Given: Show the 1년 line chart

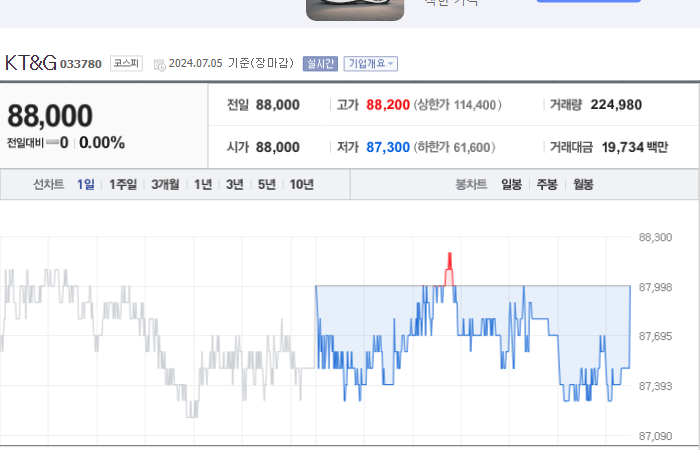Looking at the screenshot, I should [x=203, y=184].
